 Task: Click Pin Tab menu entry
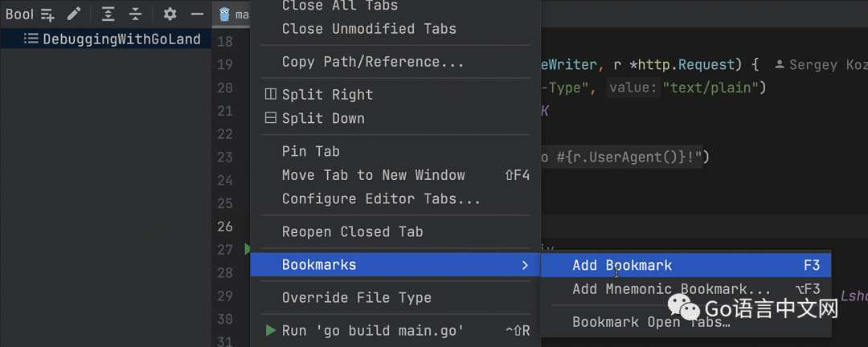(310, 151)
